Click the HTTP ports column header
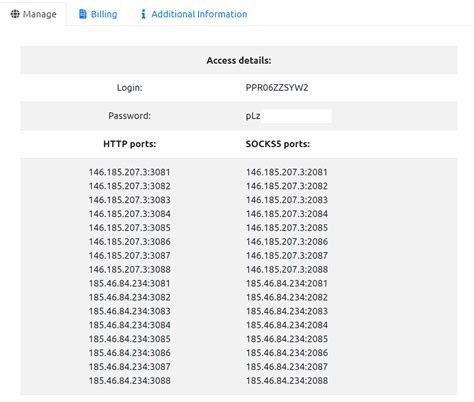This screenshot has height=402, width=474. click(130, 144)
